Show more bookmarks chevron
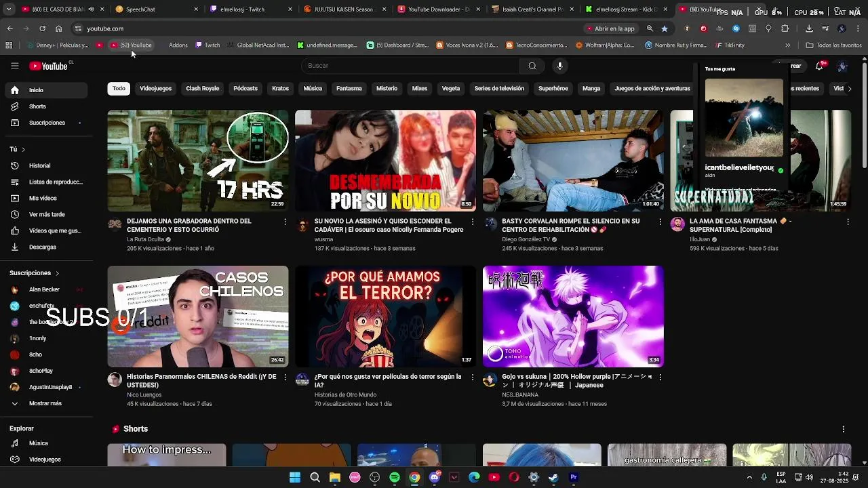The height and width of the screenshot is (488, 868). point(788,45)
